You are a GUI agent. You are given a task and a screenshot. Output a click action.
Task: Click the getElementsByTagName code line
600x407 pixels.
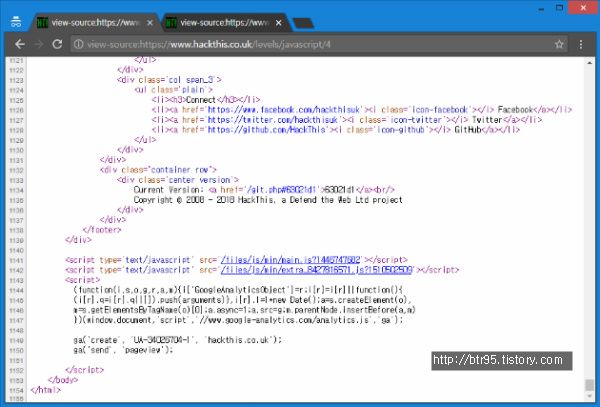245,310
